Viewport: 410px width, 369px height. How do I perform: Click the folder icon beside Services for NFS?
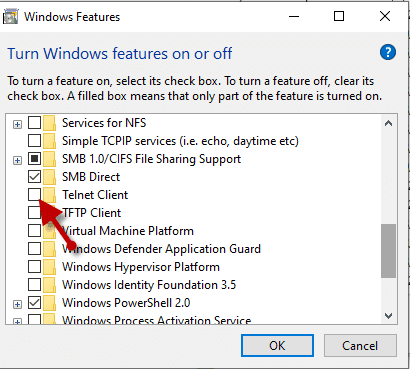pyautogui.click(x=50, y=123)
